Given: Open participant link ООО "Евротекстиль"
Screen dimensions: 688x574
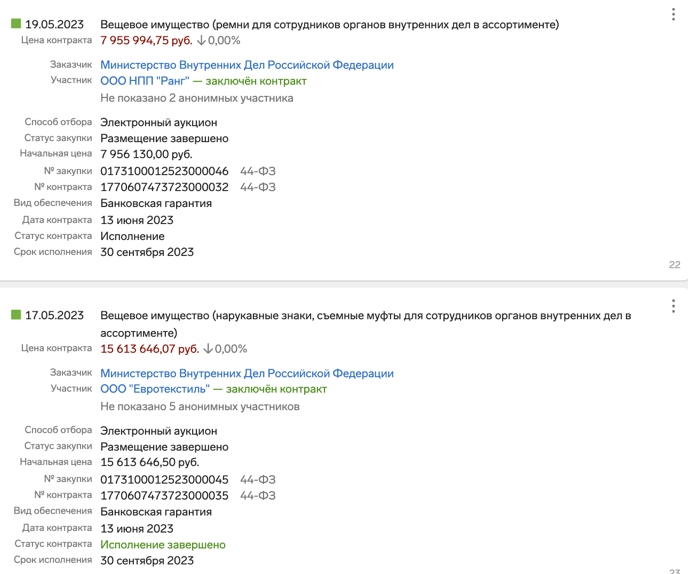Looking at the screenshot, I should 155,389.
